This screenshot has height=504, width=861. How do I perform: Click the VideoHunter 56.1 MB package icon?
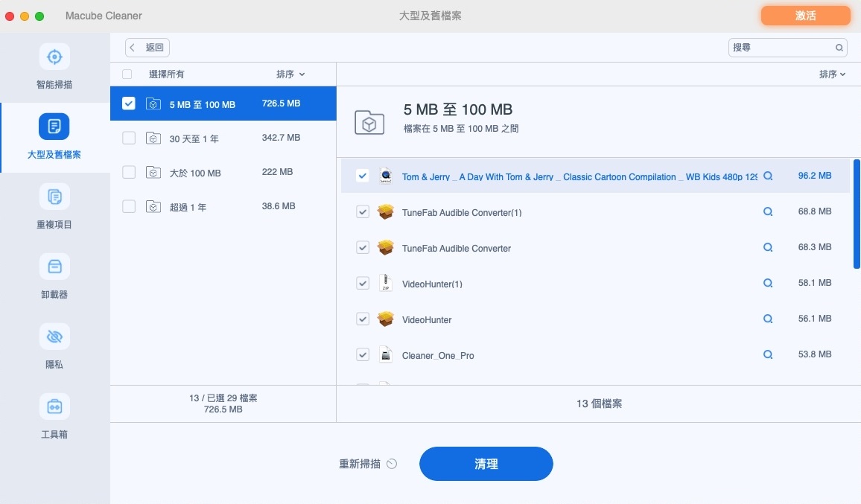tap(386, 319)
